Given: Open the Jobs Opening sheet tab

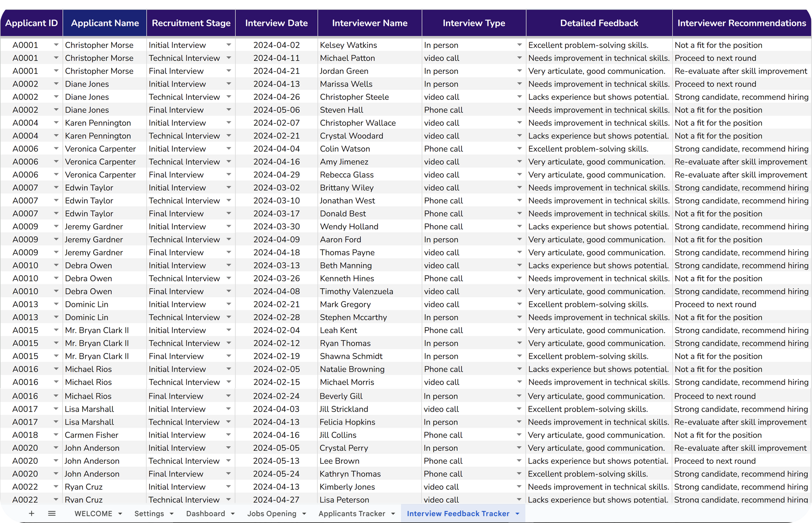Looking at the screenshot, I should click(272, 514).
